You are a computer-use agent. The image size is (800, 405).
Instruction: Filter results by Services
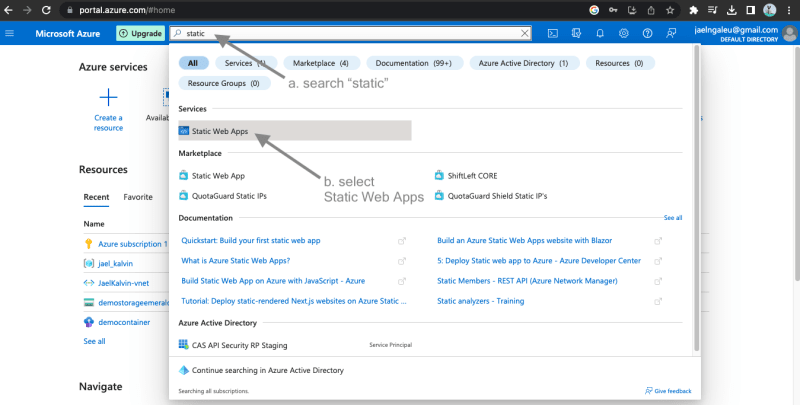(246, 63)
